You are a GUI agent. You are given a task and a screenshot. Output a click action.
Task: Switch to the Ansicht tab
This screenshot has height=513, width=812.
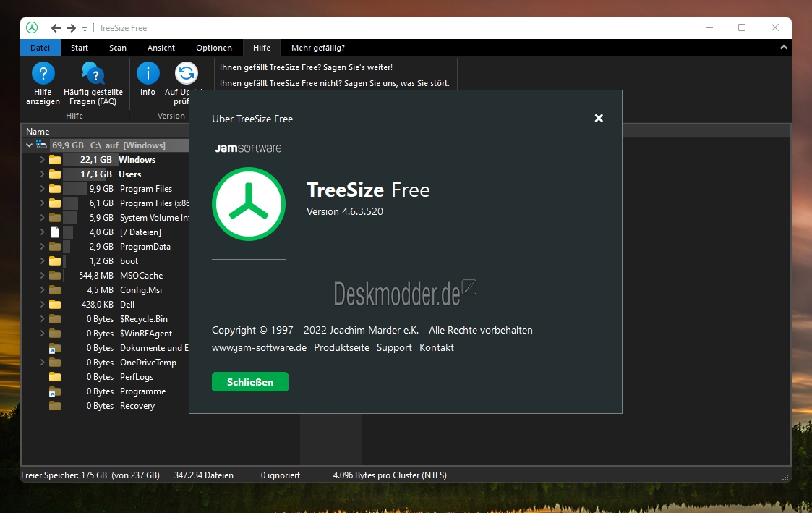click(x=161, y=48)
